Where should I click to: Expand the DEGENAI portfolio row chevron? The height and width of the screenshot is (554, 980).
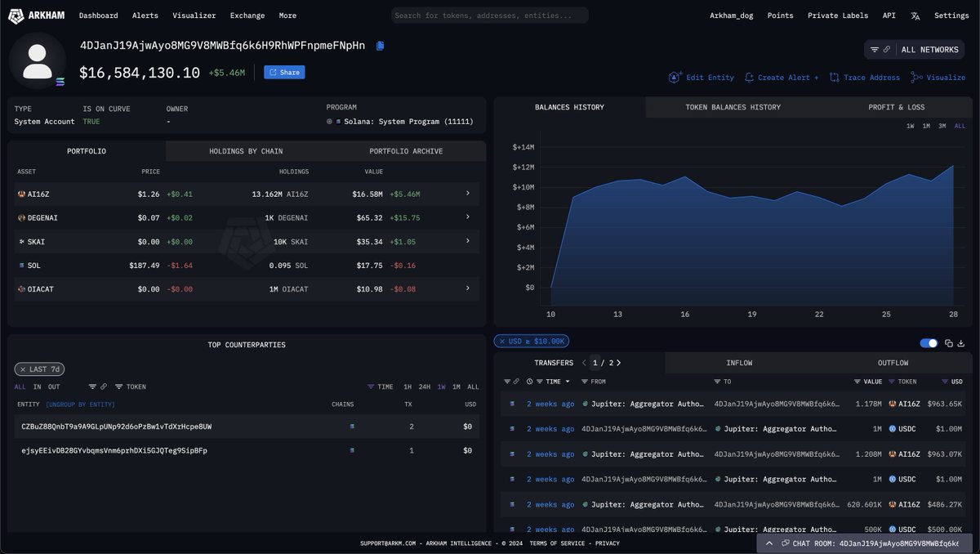pyautogui.click(x=468, y=217)
